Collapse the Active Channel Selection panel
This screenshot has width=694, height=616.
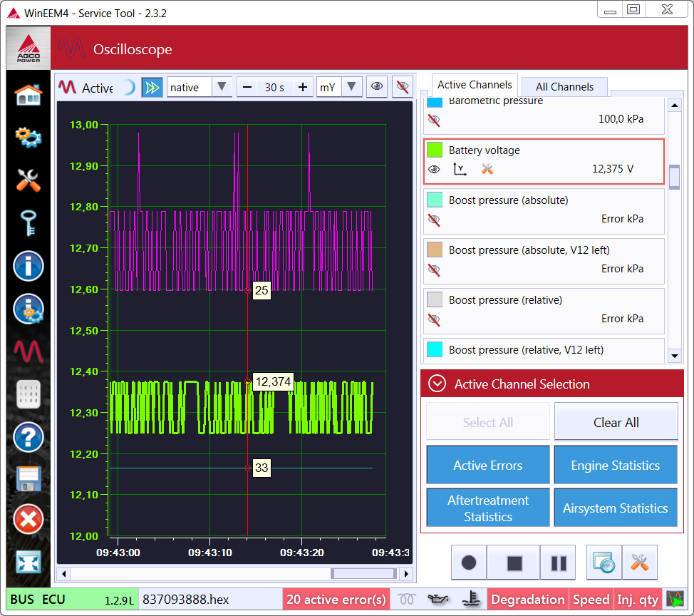pos(437,384)
